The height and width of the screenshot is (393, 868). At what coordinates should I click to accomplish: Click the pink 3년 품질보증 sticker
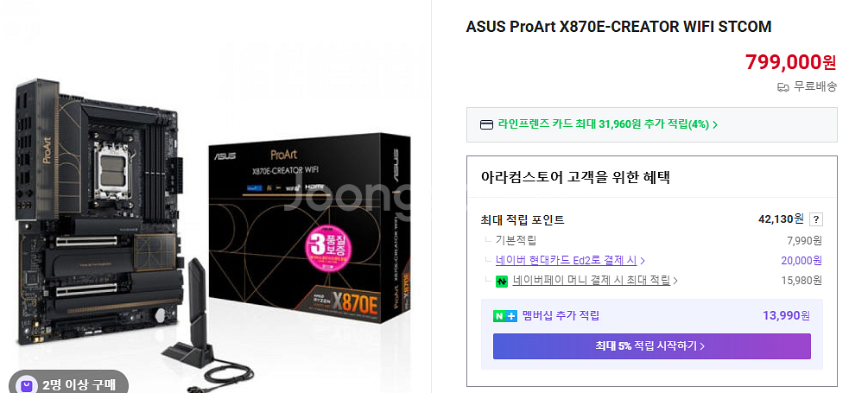pyautogui.click(x=330, y=247)
